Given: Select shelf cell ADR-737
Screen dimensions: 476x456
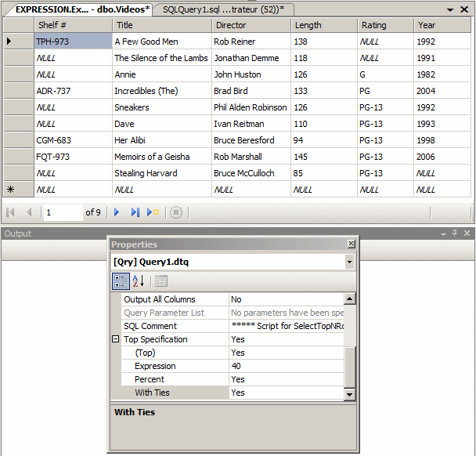Looking at the screenshot, I should point(73,91).
